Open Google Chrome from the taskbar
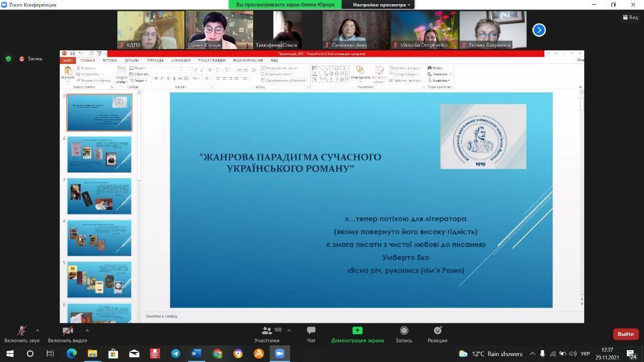 coord(218,354)
